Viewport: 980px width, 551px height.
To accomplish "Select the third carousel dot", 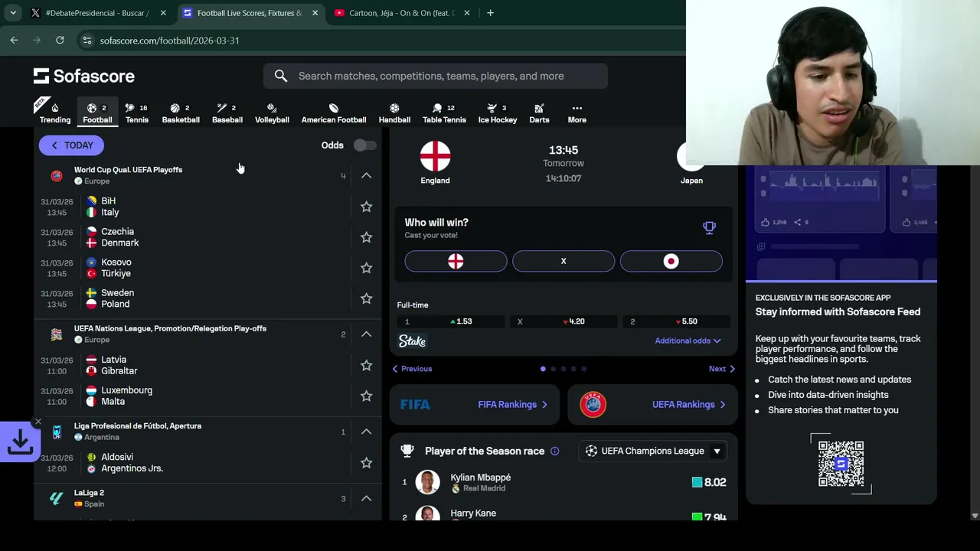I will coord(563,369).
